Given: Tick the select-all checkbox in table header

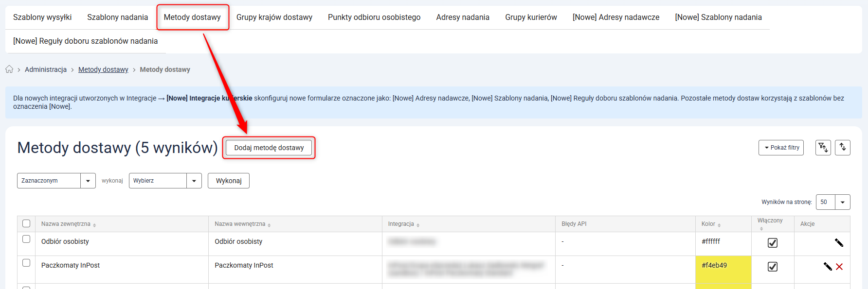Looking at the screenshot, I should tap(26, 223).
